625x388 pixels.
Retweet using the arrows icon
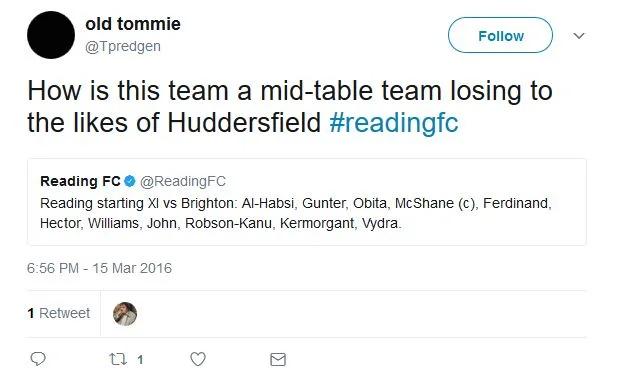click(x=118, y=359)
